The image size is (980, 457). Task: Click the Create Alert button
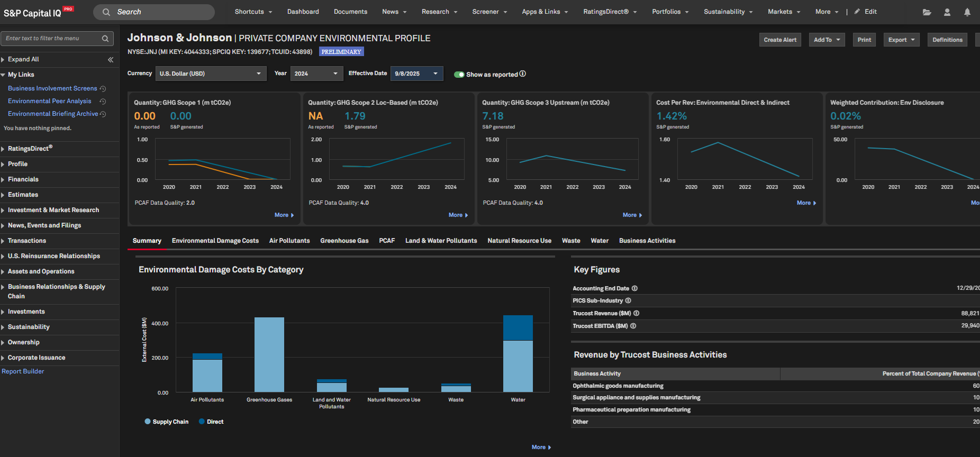(779, 40)
